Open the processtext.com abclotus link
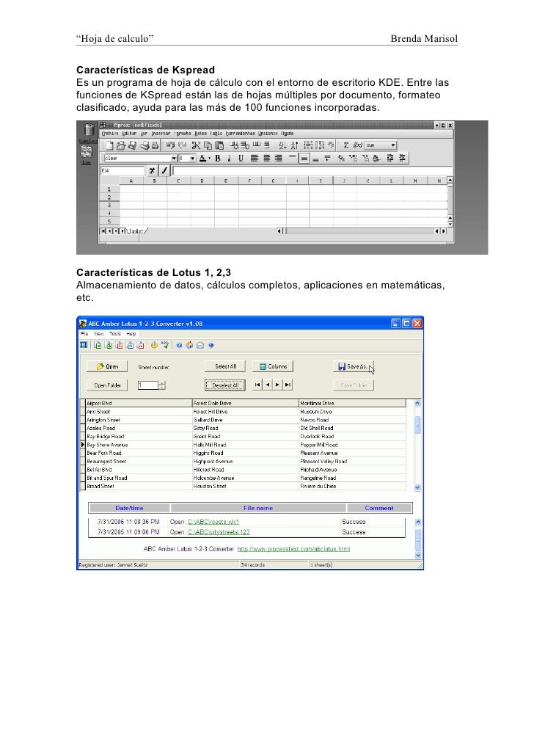 click(x=293, y=549)
